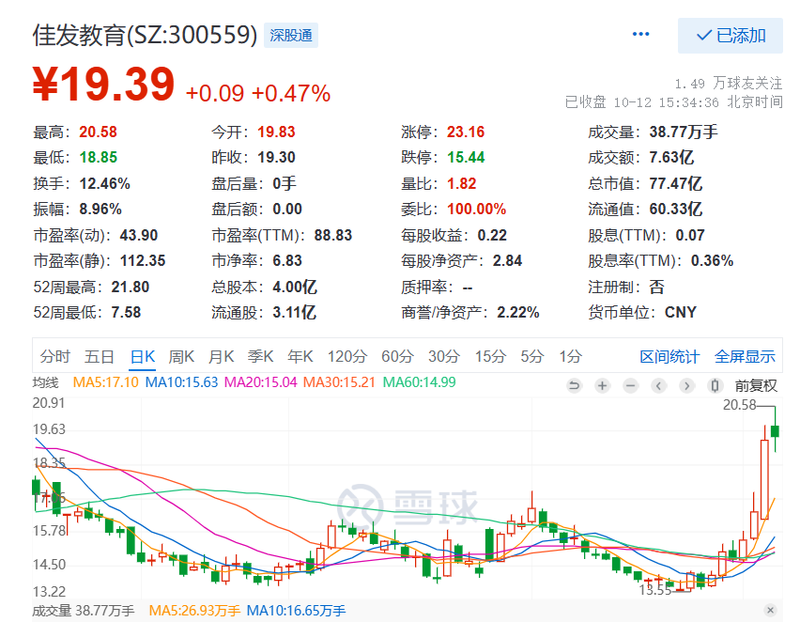Click the 股息率(TTM) value 0.36%
The image size is (800, 622).
[712, 261]
